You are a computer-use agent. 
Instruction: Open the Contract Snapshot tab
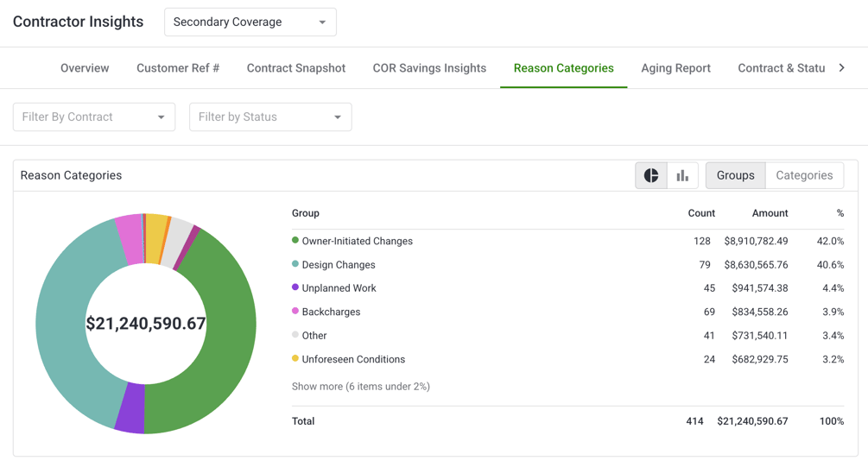point(296,68)
